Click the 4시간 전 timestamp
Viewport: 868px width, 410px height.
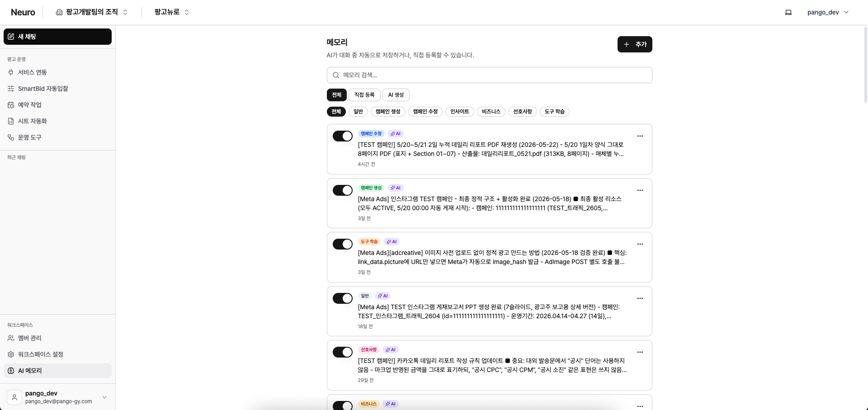click(x=367, y=164)
